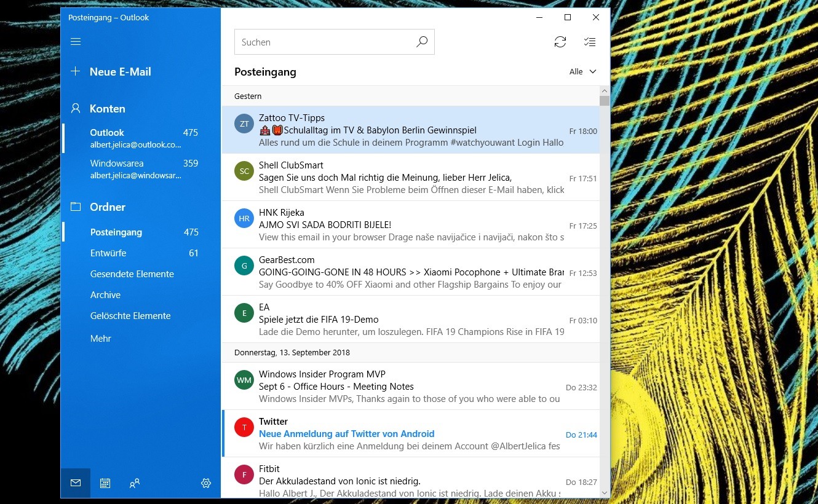Open the Entwürfe folder
Viewport: 818px width, 504px height.
(x=108, y=253)
